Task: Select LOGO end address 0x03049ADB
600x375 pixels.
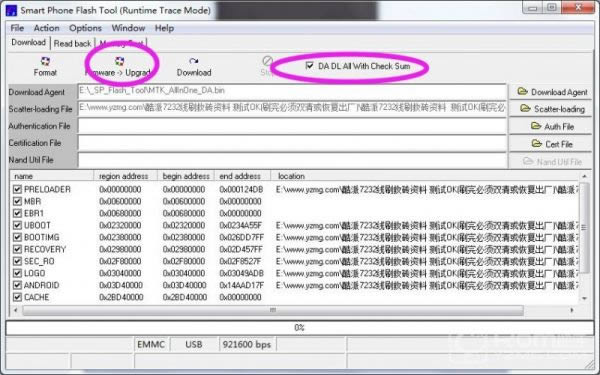Action: pyautogui.click(x=241, y=273)
